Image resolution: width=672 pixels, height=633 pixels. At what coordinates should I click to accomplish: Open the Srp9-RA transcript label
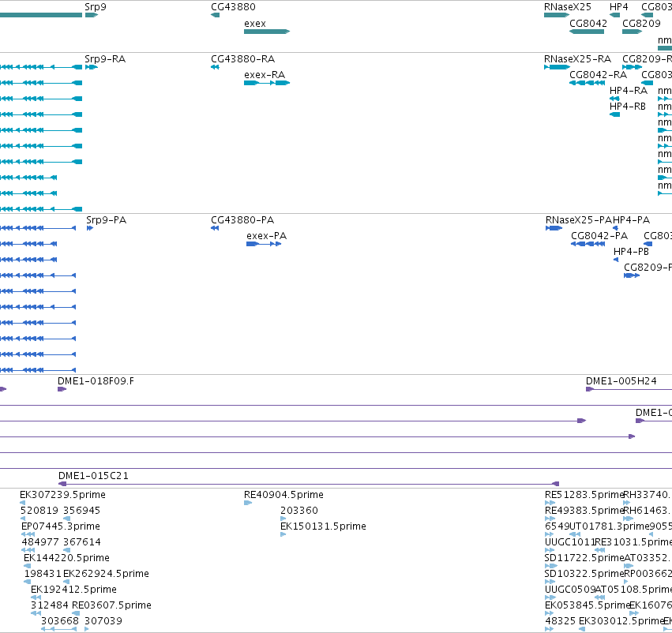click(105, 58)
